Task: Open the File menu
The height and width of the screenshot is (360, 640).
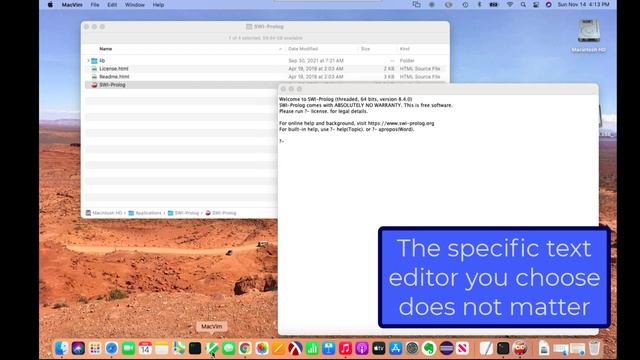Action: [95, 5]
